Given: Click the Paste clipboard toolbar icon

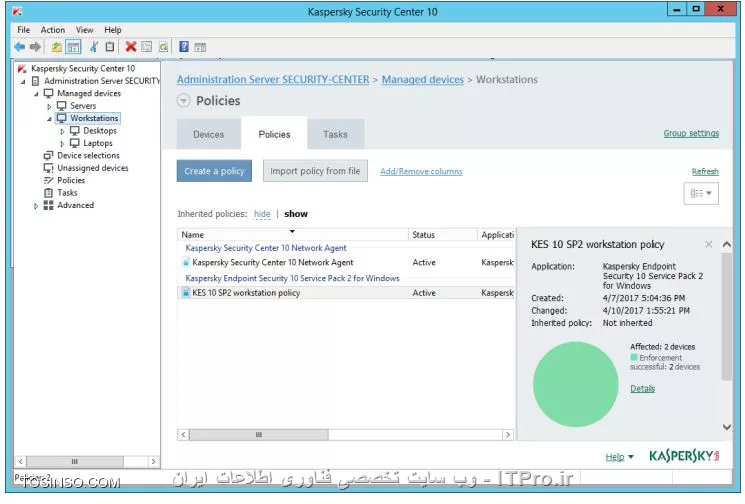Looking at the screenshot, I should (x=110, y=47).
